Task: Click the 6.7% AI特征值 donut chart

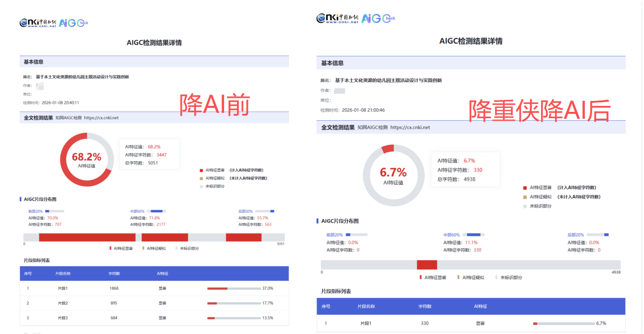Action: point(393,175)
